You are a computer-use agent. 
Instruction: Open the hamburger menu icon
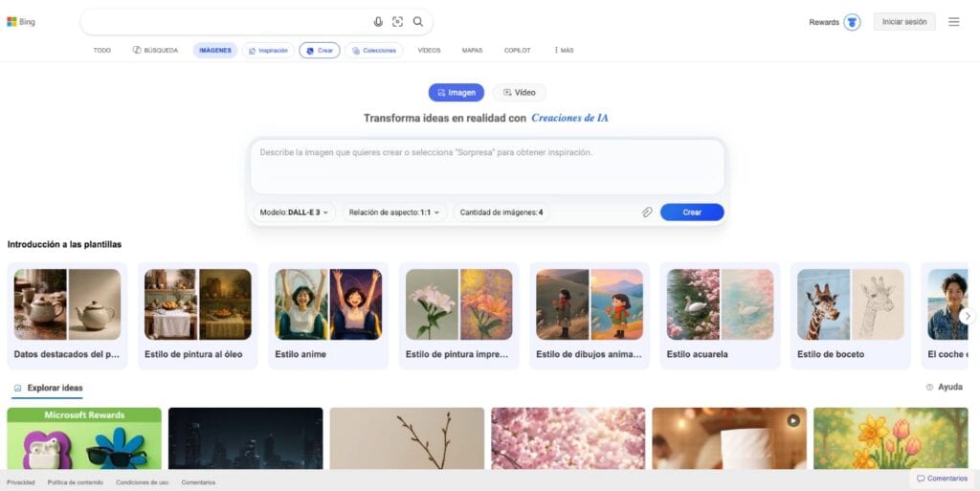pos(953,22)
